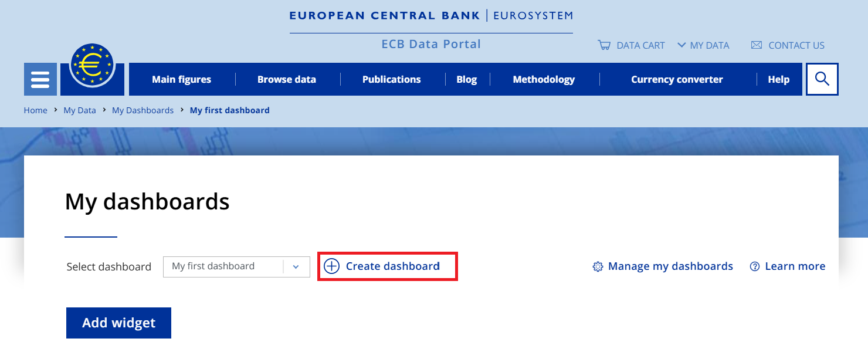868x352 pixels.
Task: Open the Publications menu
Action: tap(391, 79)
